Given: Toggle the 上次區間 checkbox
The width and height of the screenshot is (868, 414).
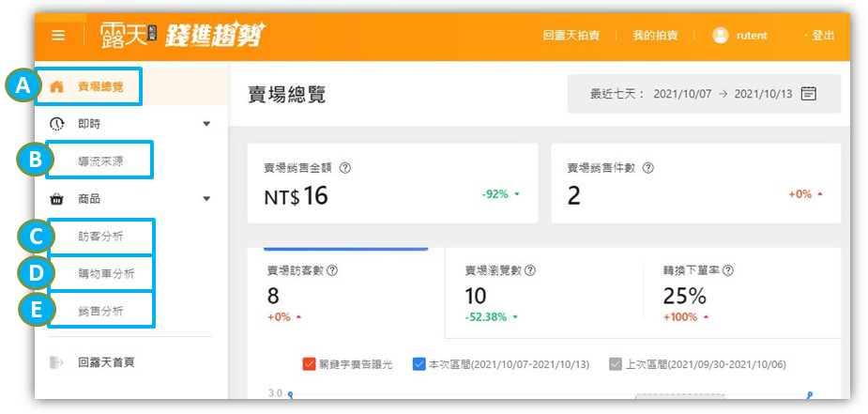Looking at the screenshot, I should [616, 364].
